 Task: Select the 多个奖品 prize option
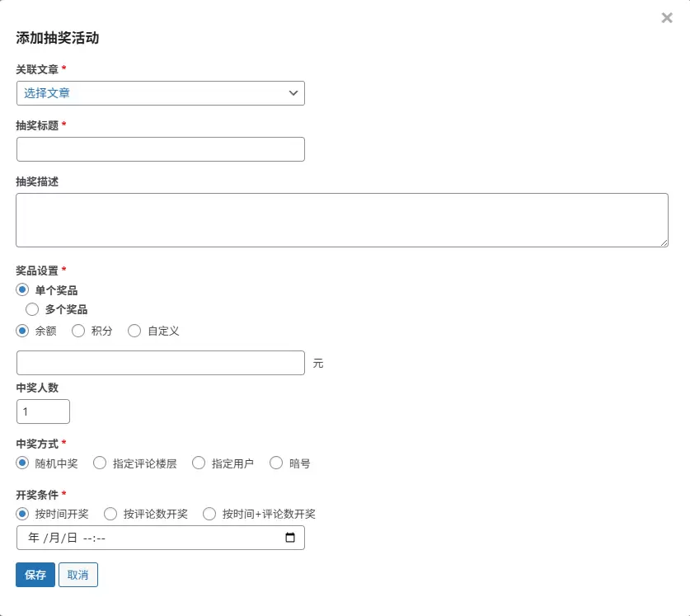click(32, 309)
